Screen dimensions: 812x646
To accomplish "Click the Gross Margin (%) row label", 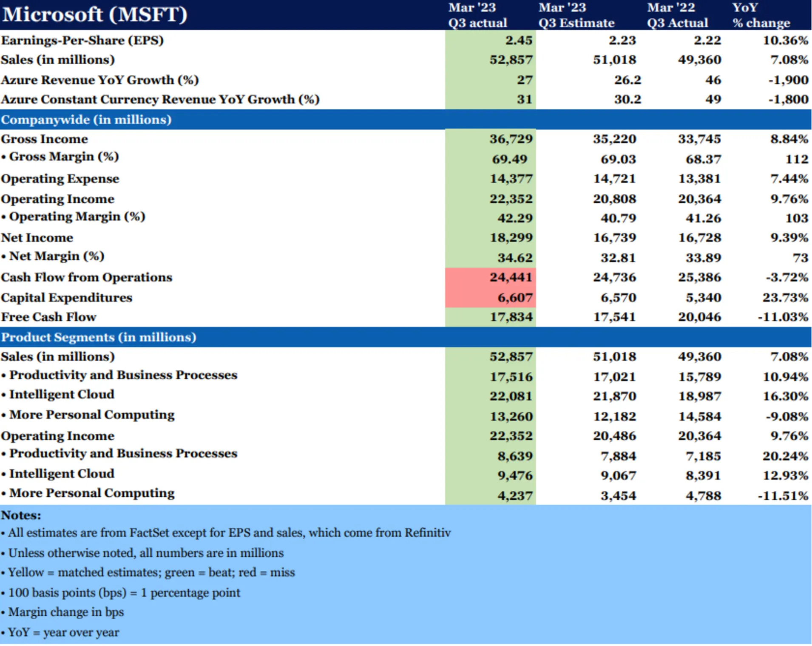I will click(60, 157).
